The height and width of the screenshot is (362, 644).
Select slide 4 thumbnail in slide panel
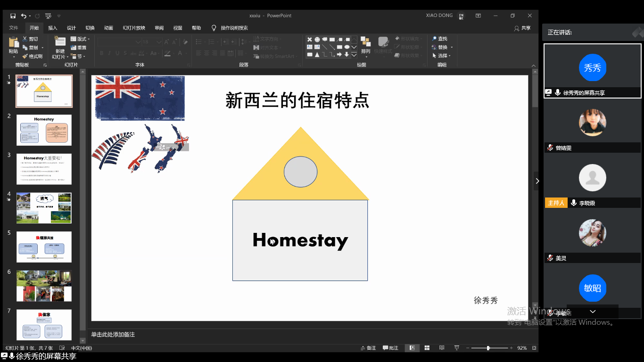click(x=44, y=207)
